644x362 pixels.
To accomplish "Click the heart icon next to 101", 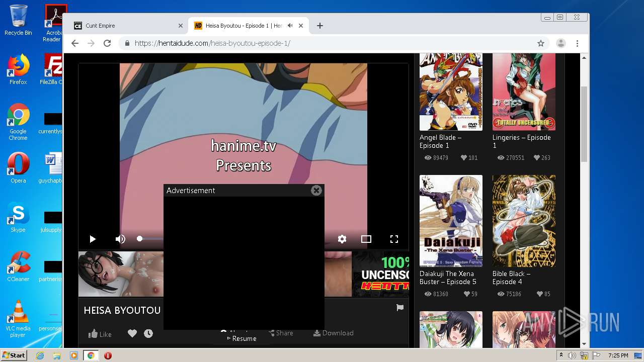I will point(464,157).
